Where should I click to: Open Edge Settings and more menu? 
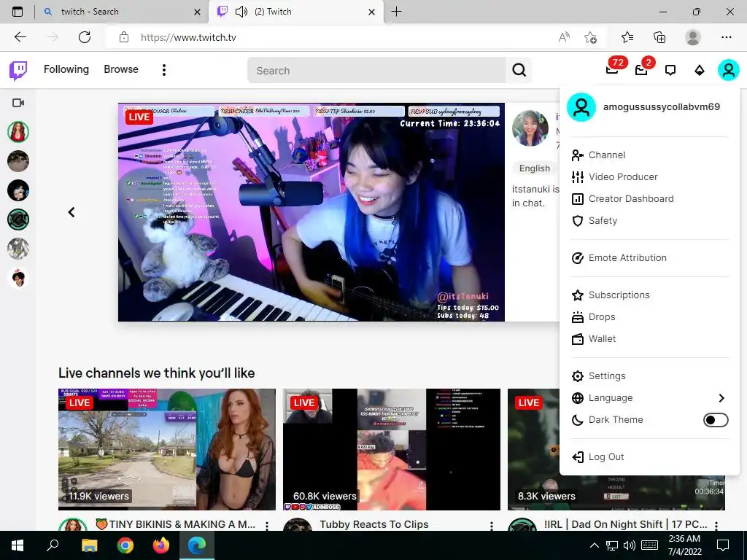tap(726, 37)
